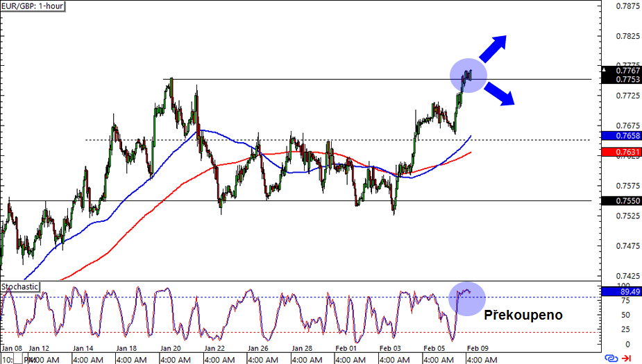Click the 0.7875 price axis label

627,6
